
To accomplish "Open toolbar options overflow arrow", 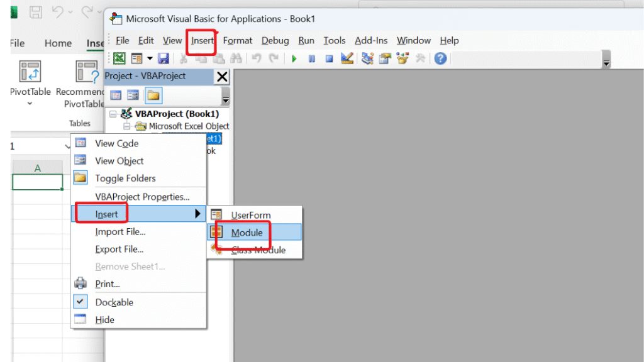I will [x=606, y=59].
